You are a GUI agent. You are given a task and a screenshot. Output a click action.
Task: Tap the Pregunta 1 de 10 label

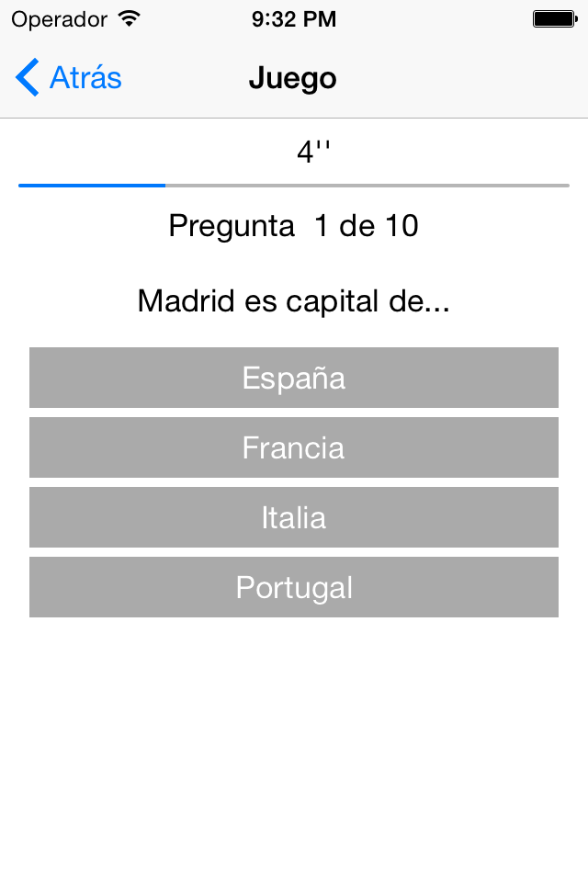click(294, 226)
